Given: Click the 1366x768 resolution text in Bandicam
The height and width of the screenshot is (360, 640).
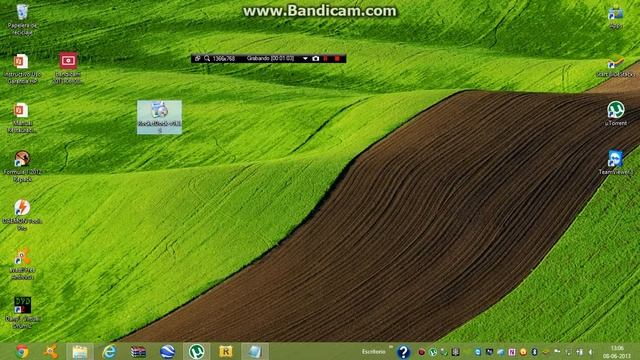Looking at the screenshot, I should pyautogui.click(x=224, y=58).
